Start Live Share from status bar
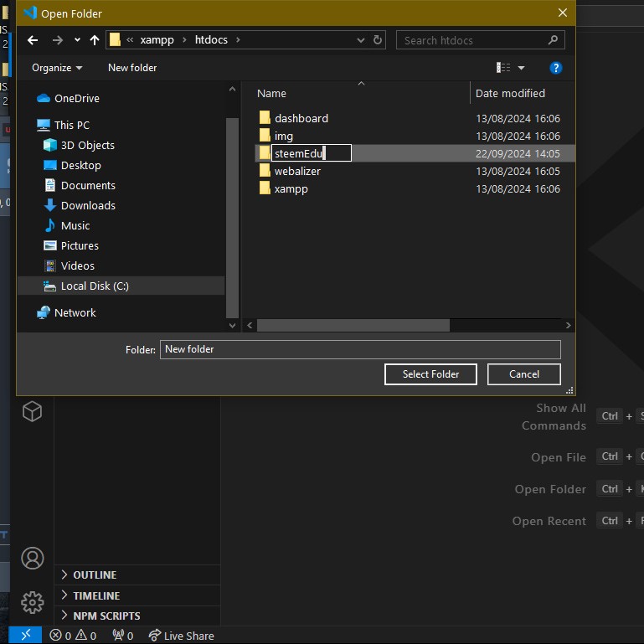Screen dimensions: 644x644 click(181, 636)
